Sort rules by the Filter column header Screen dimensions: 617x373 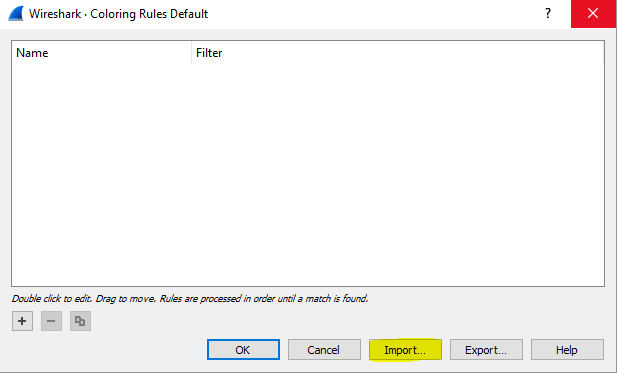(x=398, y=53)
